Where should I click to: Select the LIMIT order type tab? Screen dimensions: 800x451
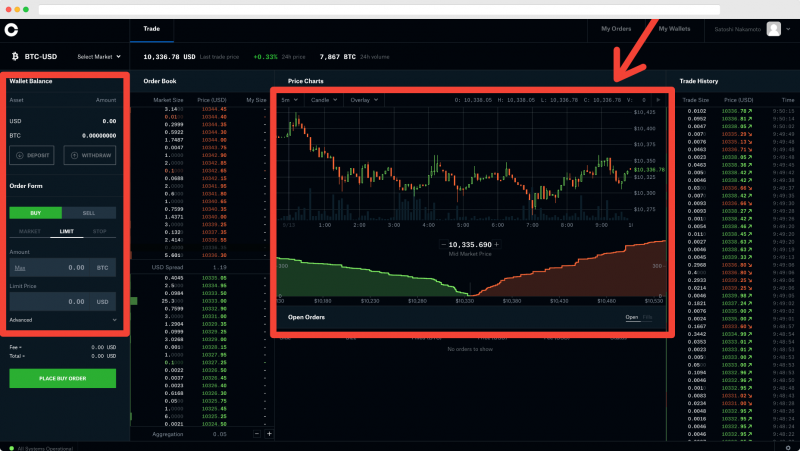coord(66,232)
